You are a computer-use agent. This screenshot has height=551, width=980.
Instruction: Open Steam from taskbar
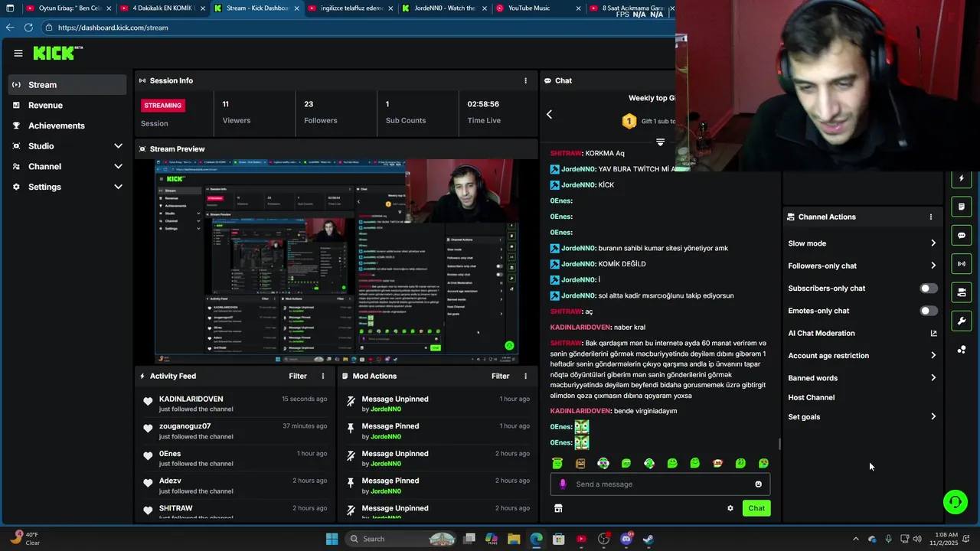[648, 539]
